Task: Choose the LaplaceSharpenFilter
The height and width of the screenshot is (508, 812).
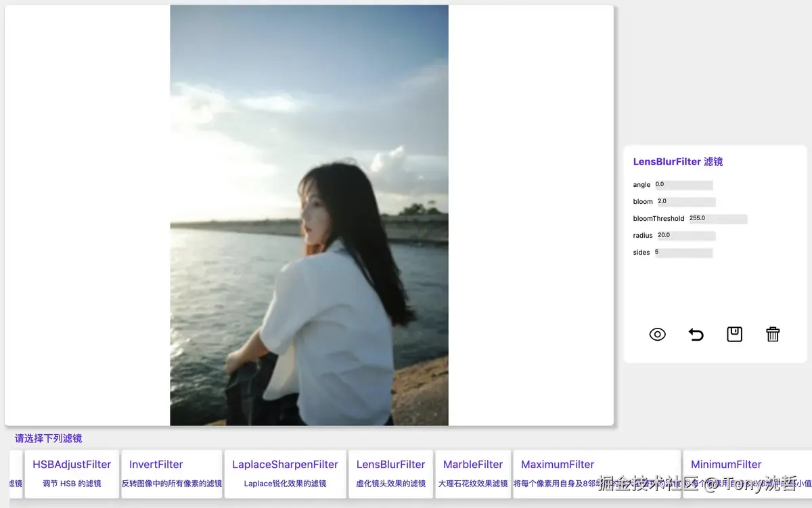Action: [284, 473]
